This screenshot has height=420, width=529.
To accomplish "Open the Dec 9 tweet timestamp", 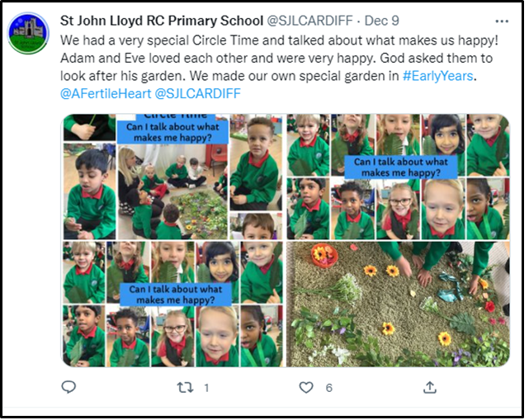I will point(381,21).
